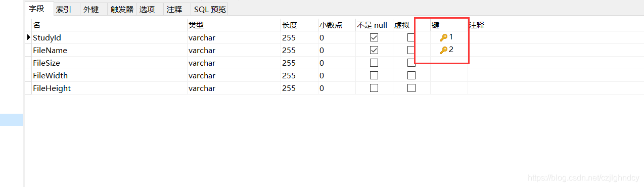Uncheck 'Not null' for StudyId

click(374, 37)
